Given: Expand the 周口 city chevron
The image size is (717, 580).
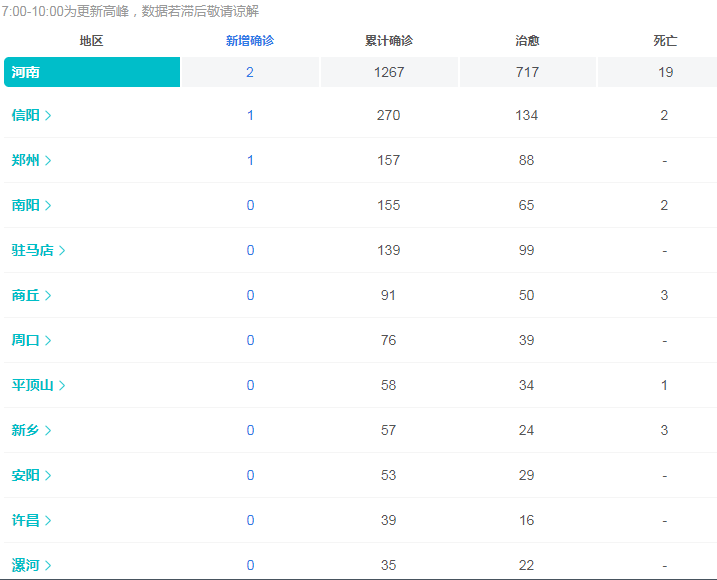Looking at the screenshot, I should [x=48, y=340].
